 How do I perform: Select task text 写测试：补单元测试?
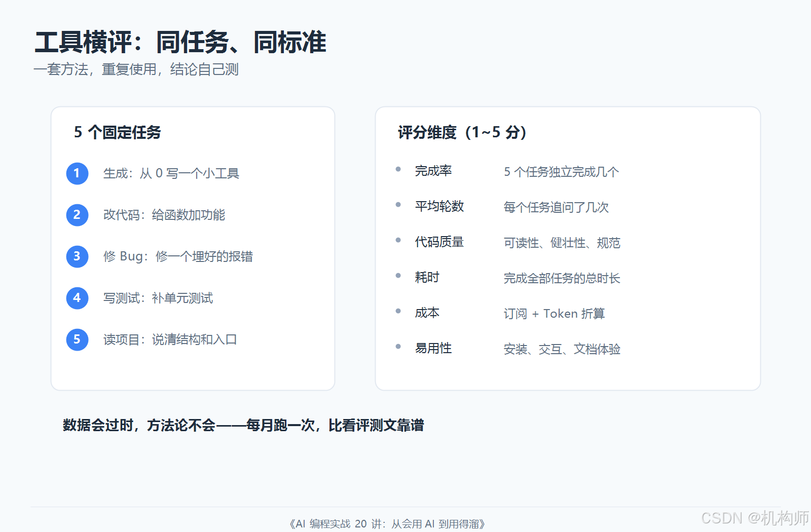tap(158, 298)
